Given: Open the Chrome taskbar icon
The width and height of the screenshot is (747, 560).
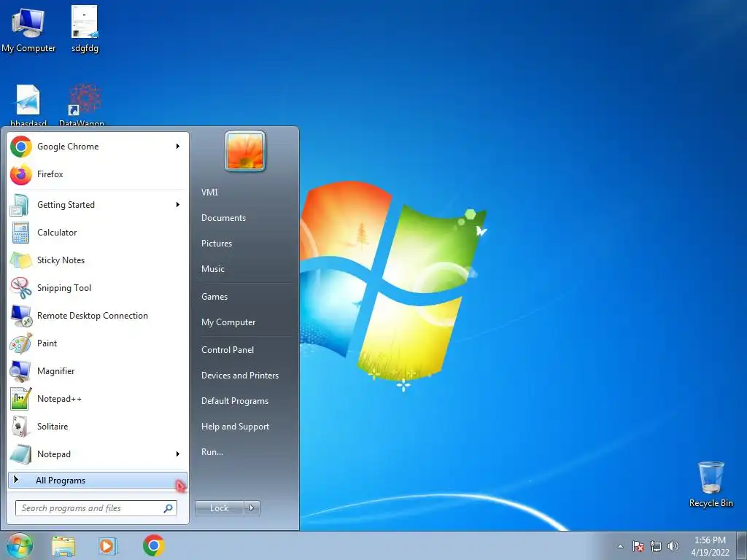Looking at the screenshot, I should [153, 545].
